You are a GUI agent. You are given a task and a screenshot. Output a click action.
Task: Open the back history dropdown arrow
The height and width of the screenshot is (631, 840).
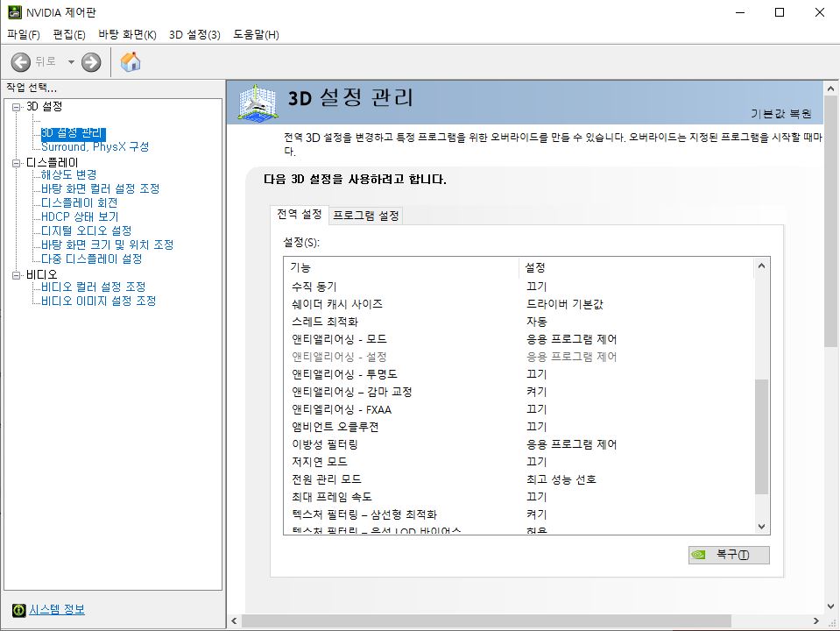point(71,62)
